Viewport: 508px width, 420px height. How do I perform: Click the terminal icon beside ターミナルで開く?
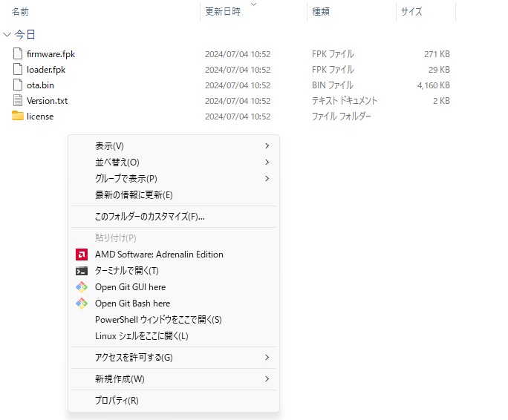coord(82,271)
